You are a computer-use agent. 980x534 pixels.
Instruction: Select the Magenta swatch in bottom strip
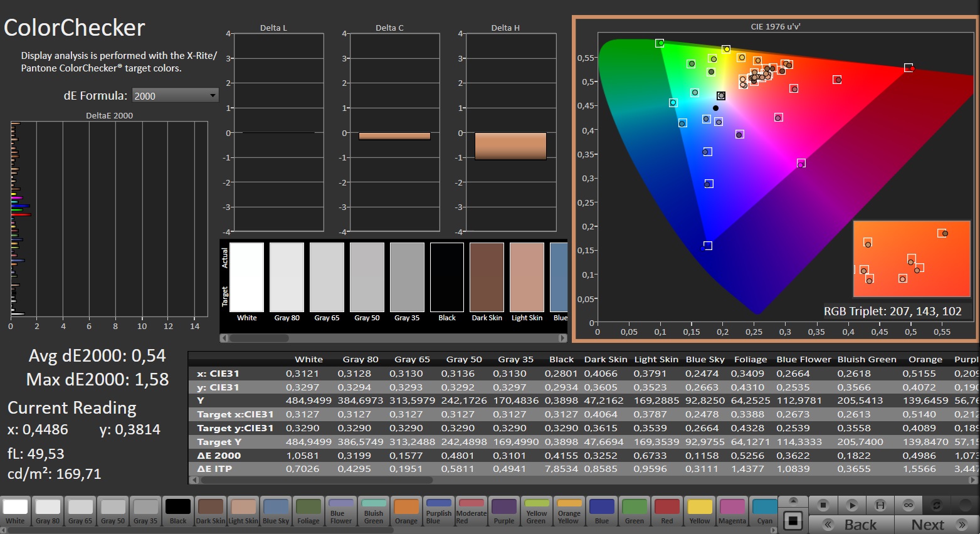point(732,511)
